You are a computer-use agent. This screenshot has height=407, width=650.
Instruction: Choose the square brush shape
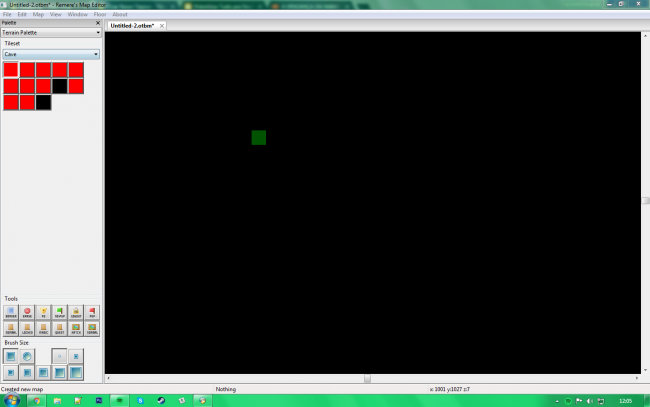(11, 356)
